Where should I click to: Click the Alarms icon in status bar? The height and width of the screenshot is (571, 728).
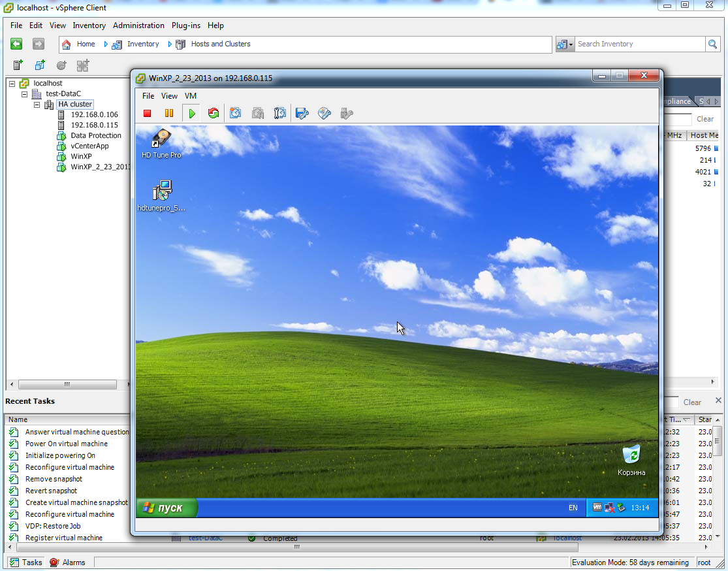point(54,562)
